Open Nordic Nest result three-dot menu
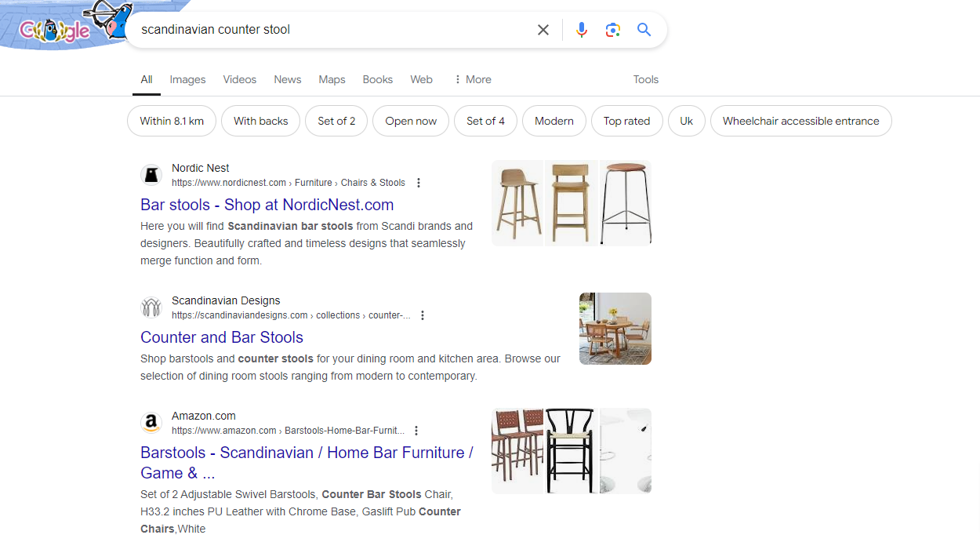980x553 pixels. point(419,183)
